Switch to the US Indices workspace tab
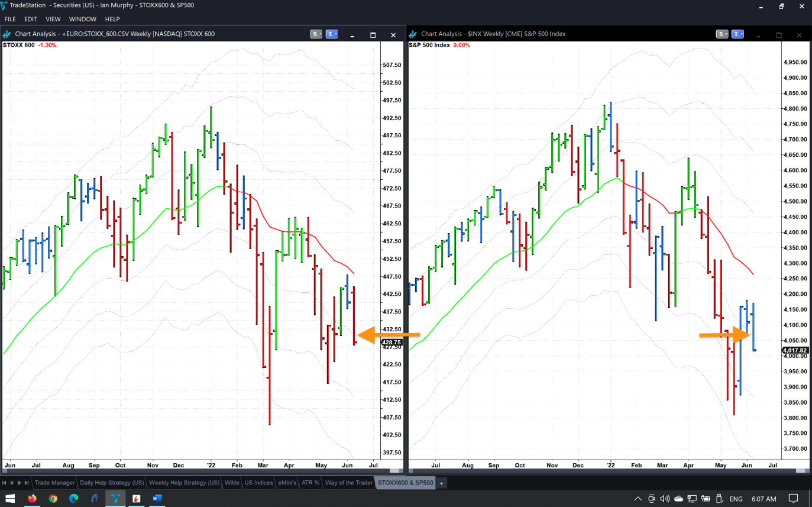Screen dimensions: 812x507 [x=258, y=483]
